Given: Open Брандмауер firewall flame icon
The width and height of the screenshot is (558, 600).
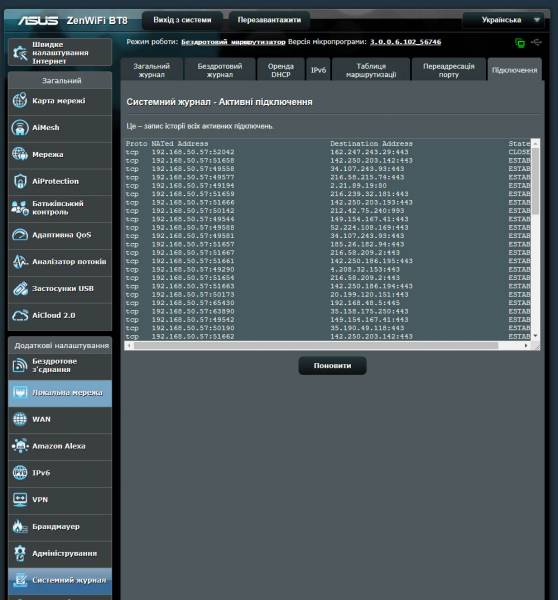Looking at the screenshot, I should click(20, 527).
